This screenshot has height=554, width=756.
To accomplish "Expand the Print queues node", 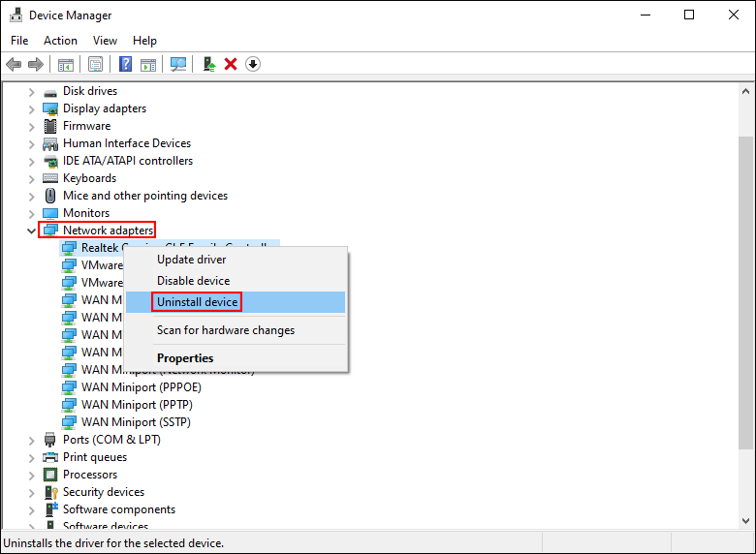I will point(32,458).
